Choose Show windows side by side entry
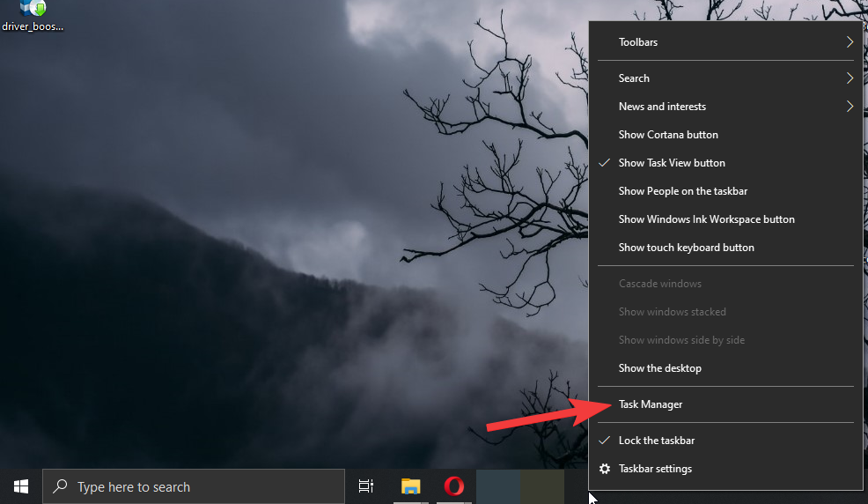The image size is (868, 504). click(x=725, y=340)
